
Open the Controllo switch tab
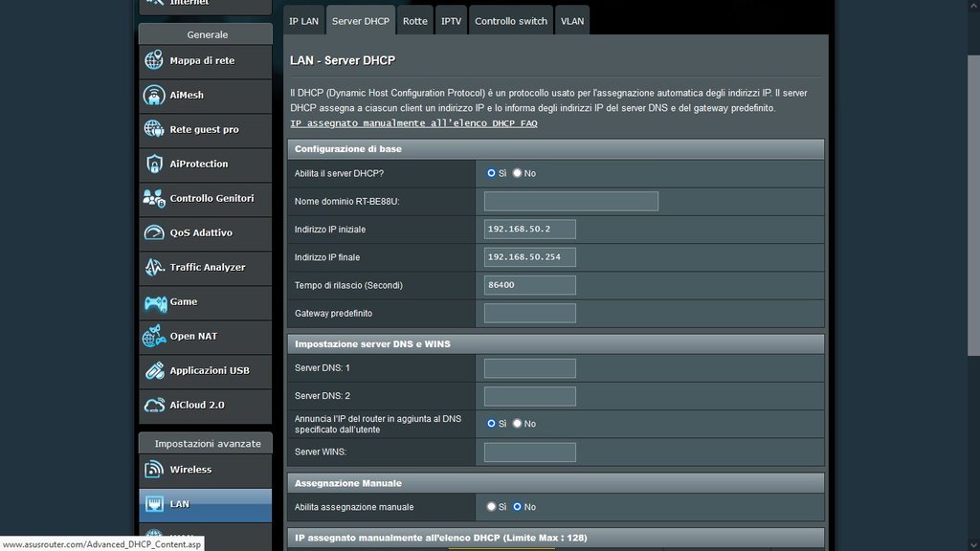(x=511, y=21)
